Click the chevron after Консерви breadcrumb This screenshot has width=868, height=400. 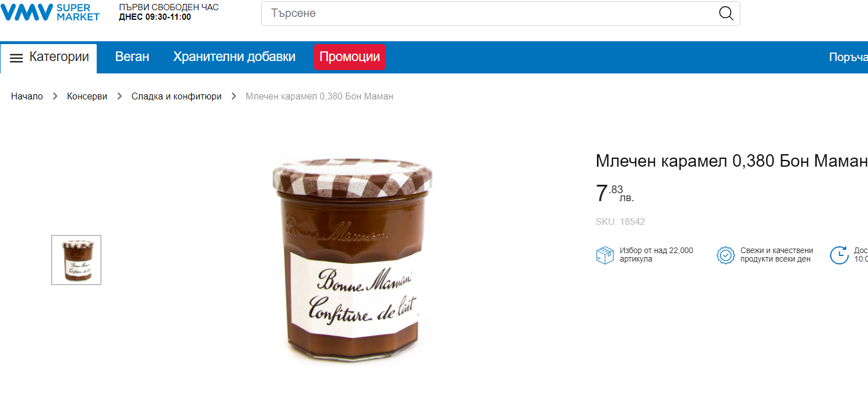point(119,97)
